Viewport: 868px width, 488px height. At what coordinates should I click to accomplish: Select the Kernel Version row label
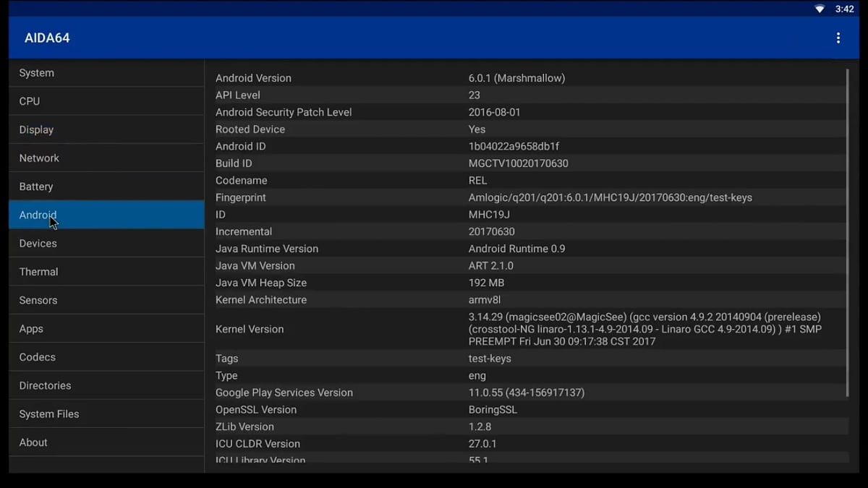249,329
